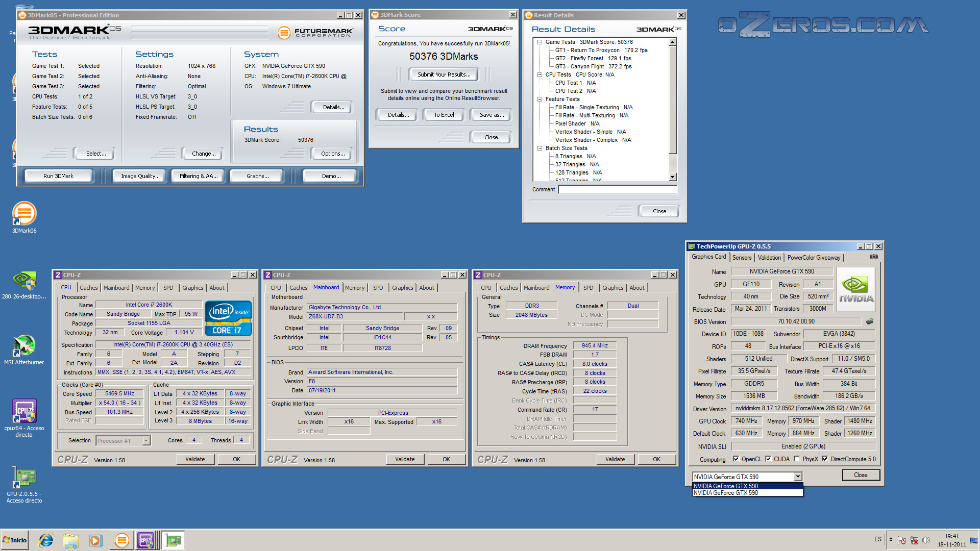
Task: Toggle the PhysX checkbox in GPU-Z
Action: tap(797, 459)
